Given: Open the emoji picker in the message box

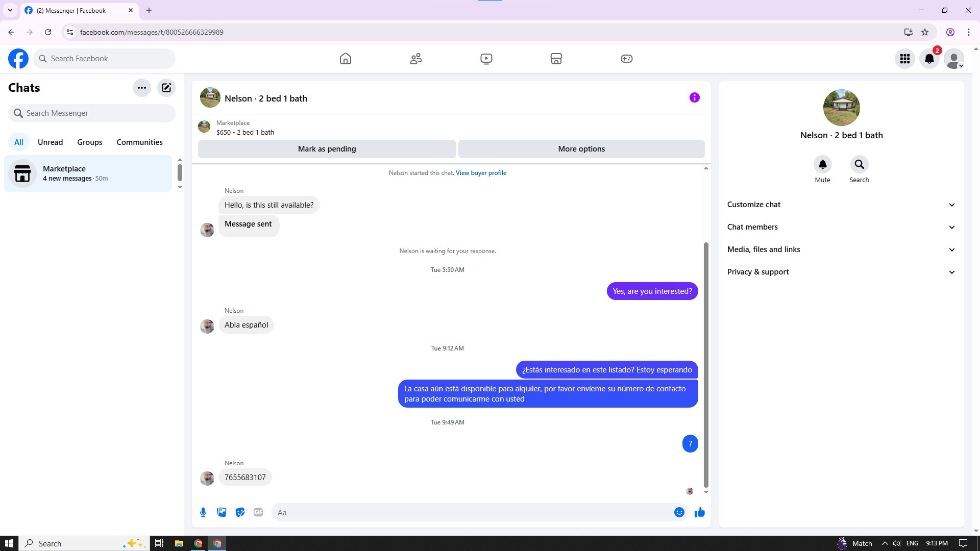Looking at the screenshot, I should (x=679, y=512).
